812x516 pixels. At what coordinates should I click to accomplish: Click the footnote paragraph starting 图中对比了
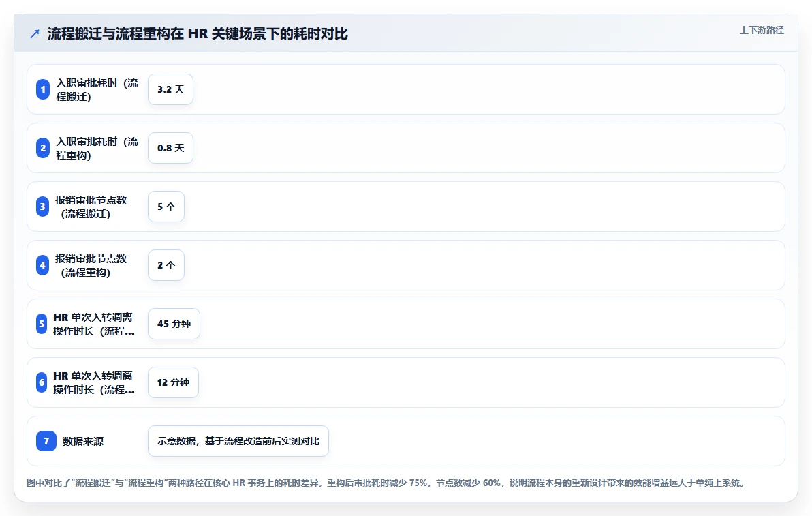pos(387,483)
